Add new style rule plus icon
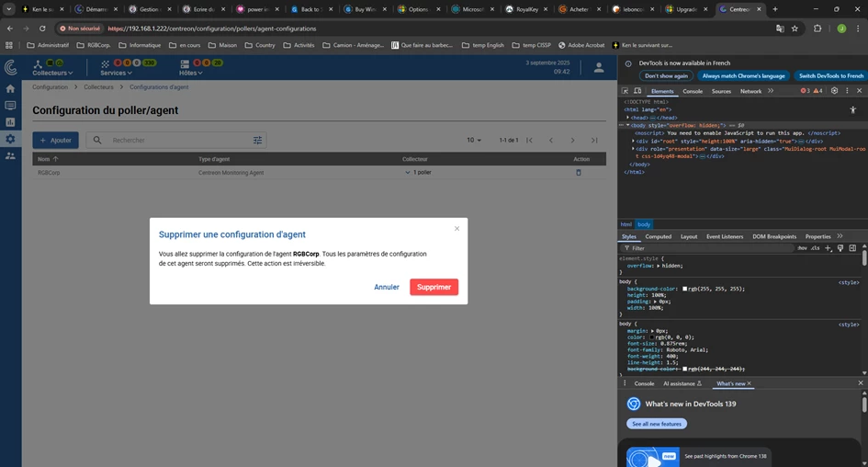Image resolution: width=868 pixels, height=467 pixels. pos(829,248)
